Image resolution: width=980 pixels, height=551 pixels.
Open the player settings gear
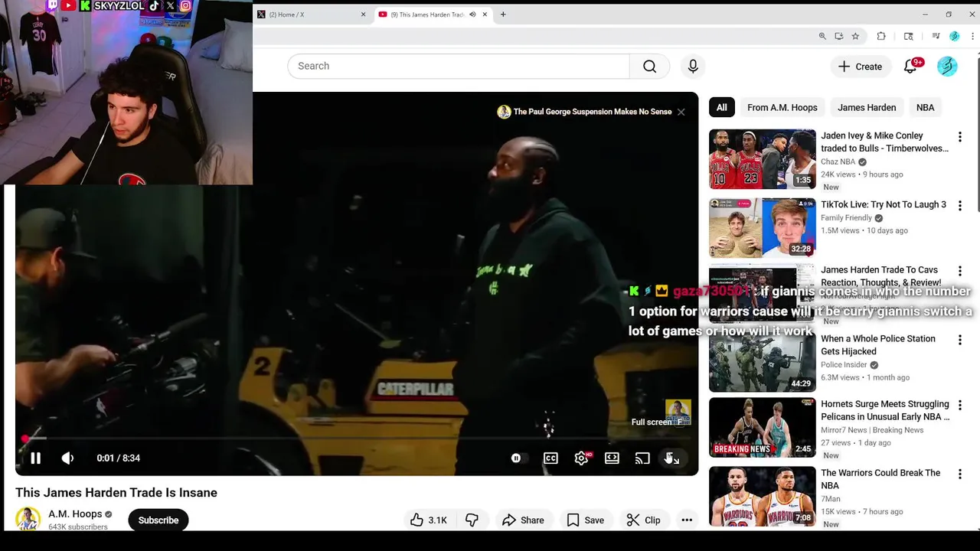581,458
